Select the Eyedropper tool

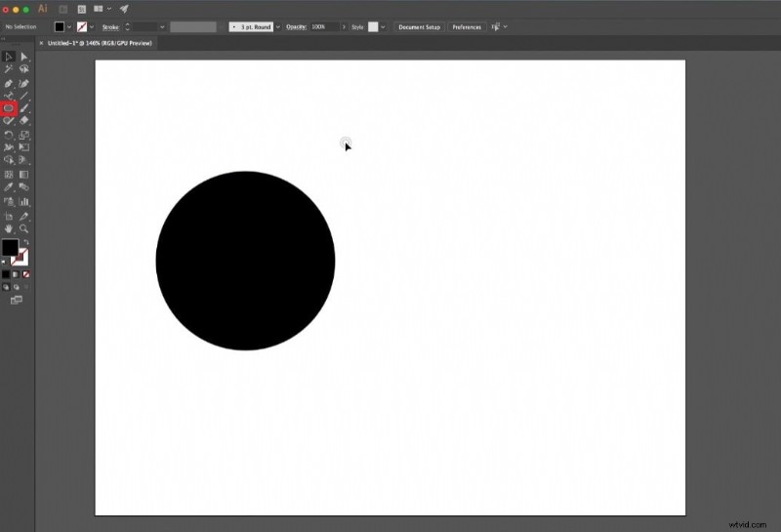pyautogui.click(x=9, y=186)
